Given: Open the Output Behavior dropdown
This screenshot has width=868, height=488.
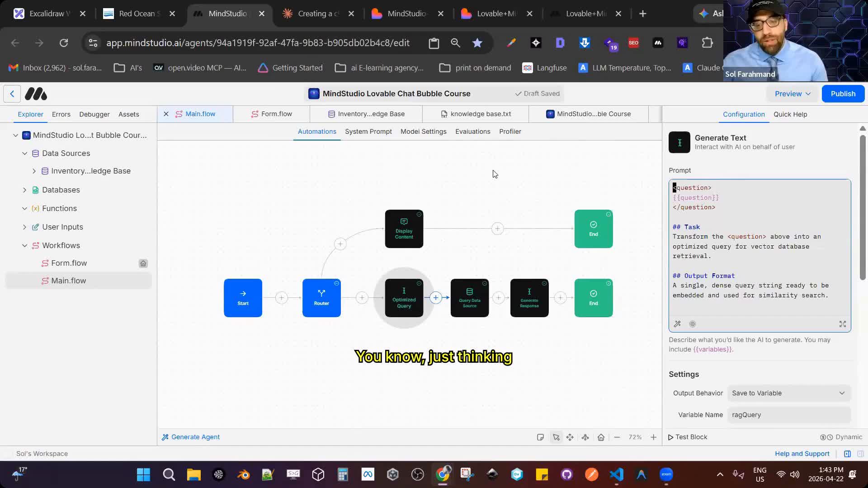Looking at the screenshot, I should (x=789, y=393).
